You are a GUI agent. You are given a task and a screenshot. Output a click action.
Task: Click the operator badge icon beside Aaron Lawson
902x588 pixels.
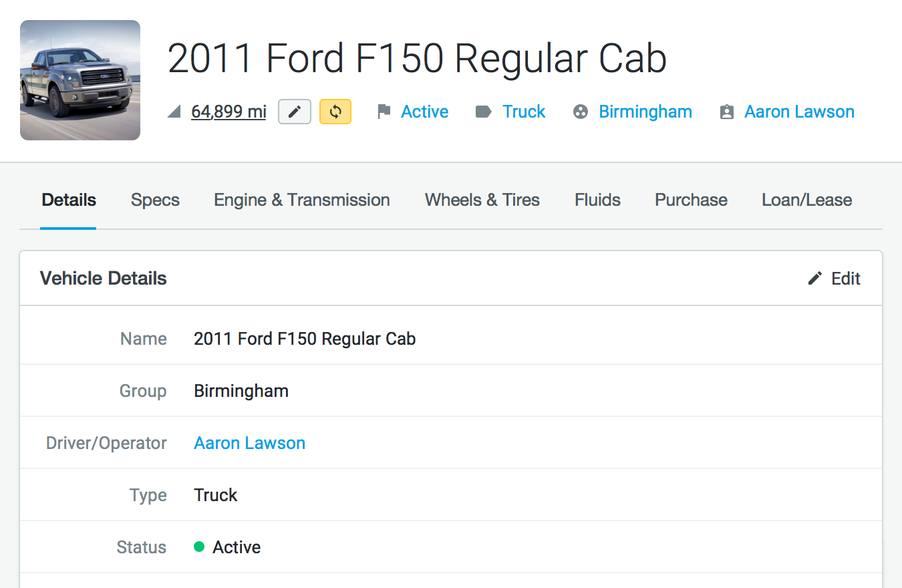click(726, 112)
